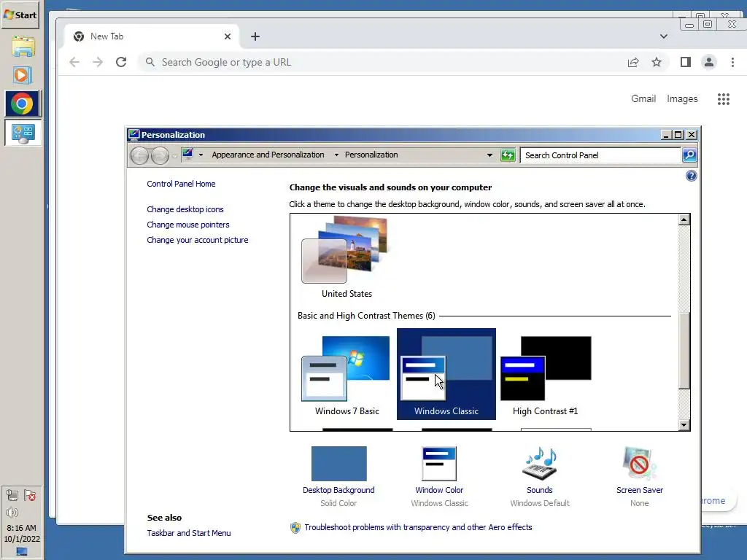Screen dimensions: 747x560
Task: Click the green refresh button
Action: (508, 155)
